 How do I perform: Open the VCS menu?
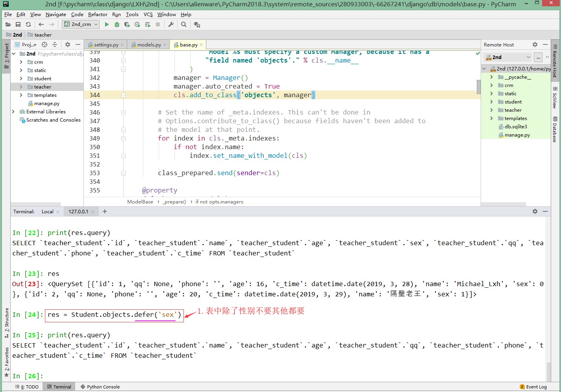click(x=148, y=15)
